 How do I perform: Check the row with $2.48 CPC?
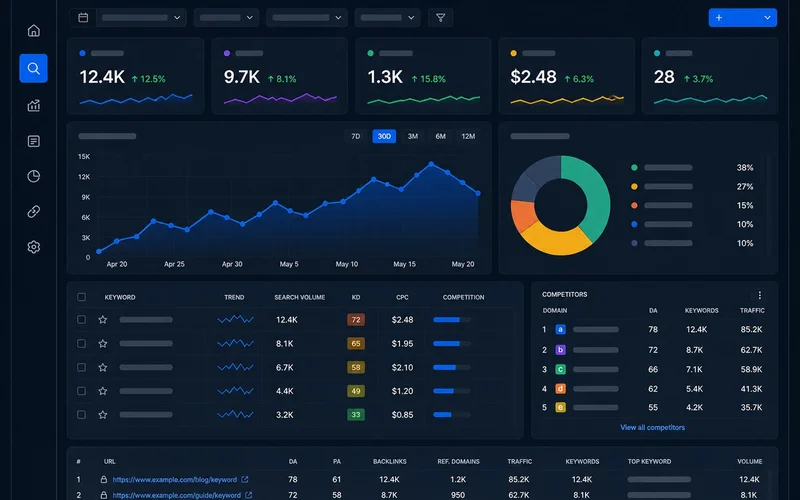point(81,319)
